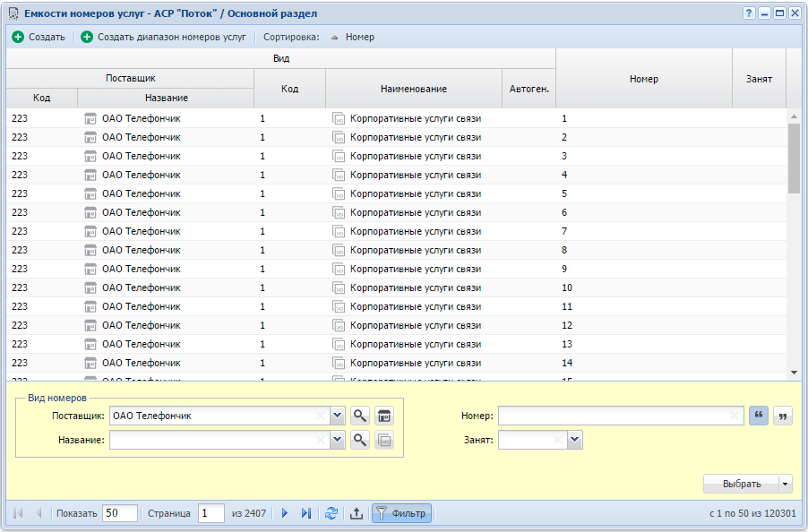808x532 pixels.
Task: Open supplier card icon next to Поставщик
Action: tap(384, 416)
